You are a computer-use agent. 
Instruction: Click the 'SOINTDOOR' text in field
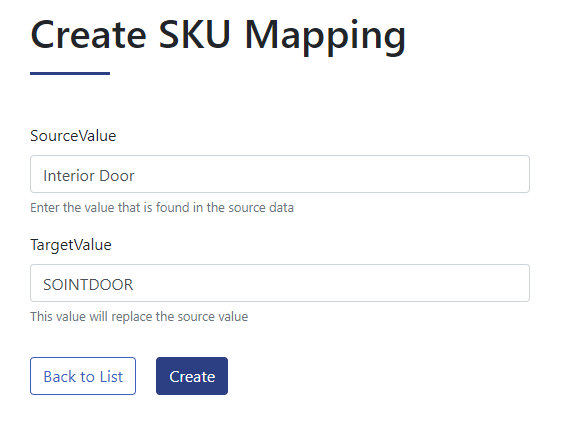point(88,284)
